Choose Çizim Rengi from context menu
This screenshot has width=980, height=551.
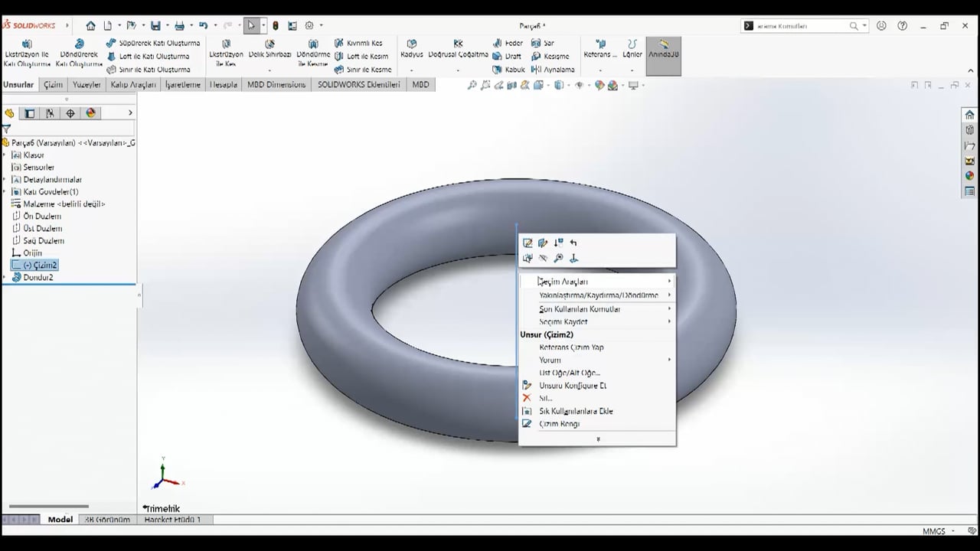[x=597, y=424]
